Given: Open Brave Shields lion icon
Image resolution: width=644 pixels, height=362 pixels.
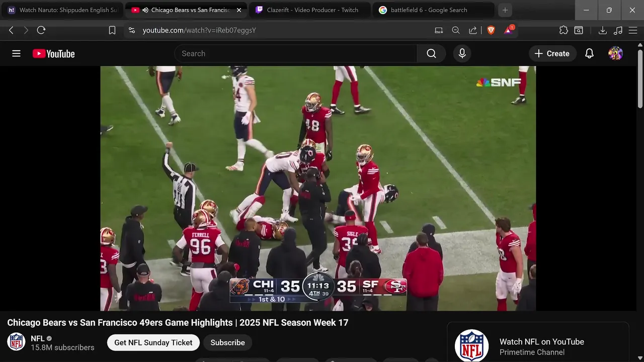Looking at the screenshot, I should (491, 30).
